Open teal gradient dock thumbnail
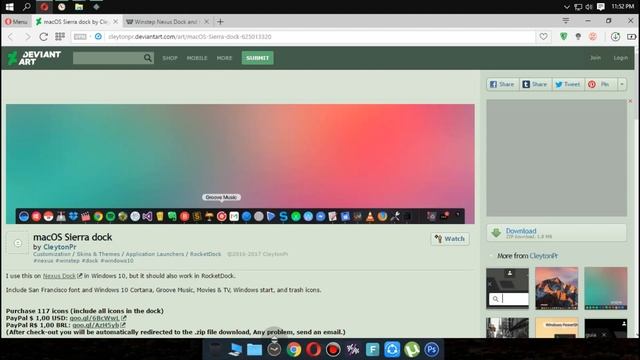Image resolution: width=640 pixels, height=360 pixels. click(x=606, y=289)
